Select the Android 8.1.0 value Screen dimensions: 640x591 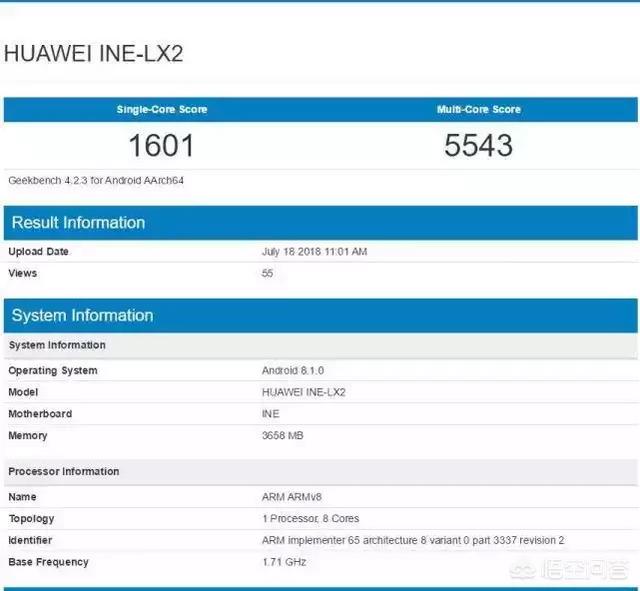293,371
